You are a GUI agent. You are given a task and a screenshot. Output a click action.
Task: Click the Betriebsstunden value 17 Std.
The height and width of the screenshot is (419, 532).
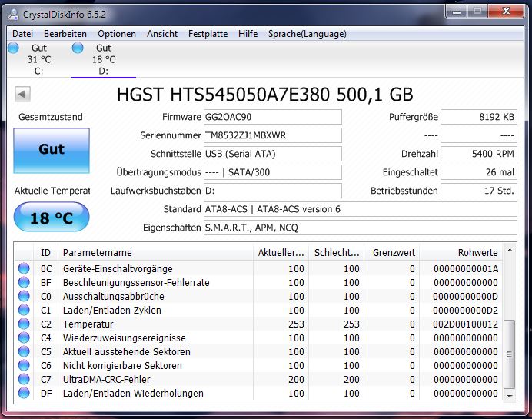tap(479, 191)
